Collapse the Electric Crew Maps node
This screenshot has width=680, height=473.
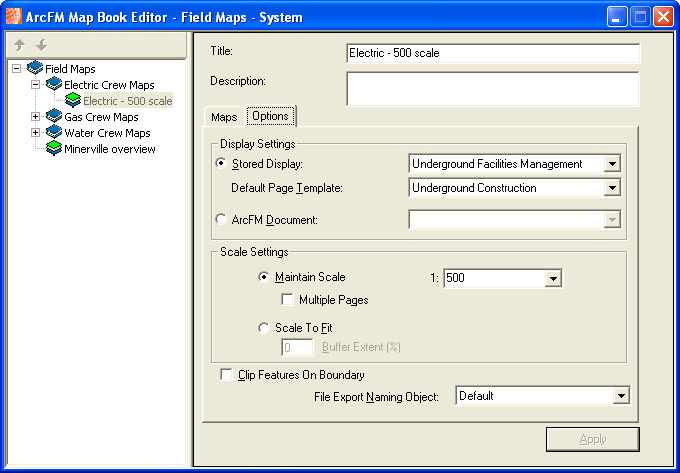pos(36,85)
